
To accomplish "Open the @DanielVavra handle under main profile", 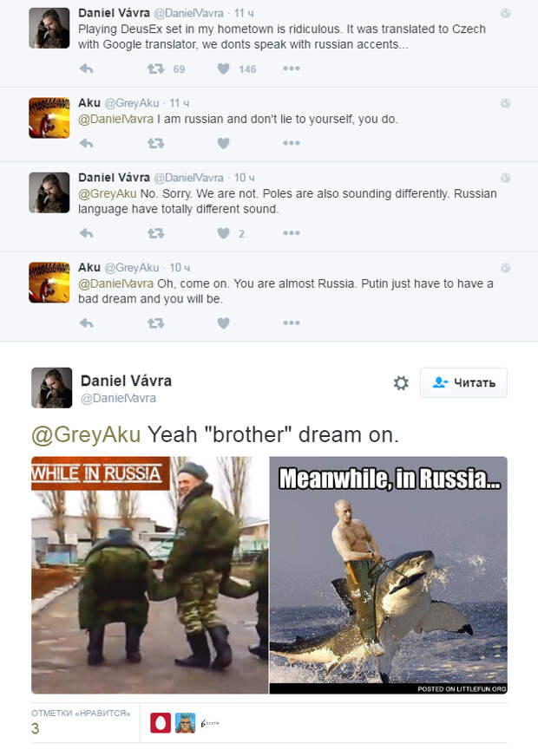I will coord(118,398).
